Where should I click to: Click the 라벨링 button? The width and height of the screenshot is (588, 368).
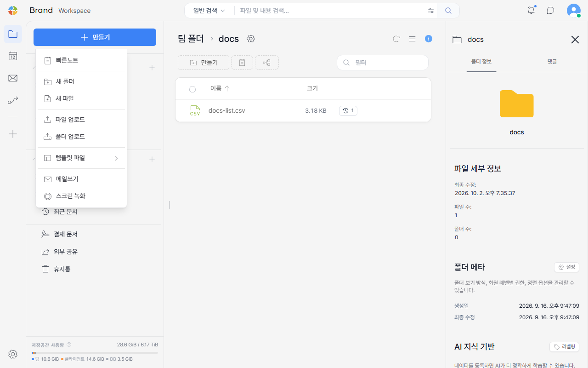[564, 347]
